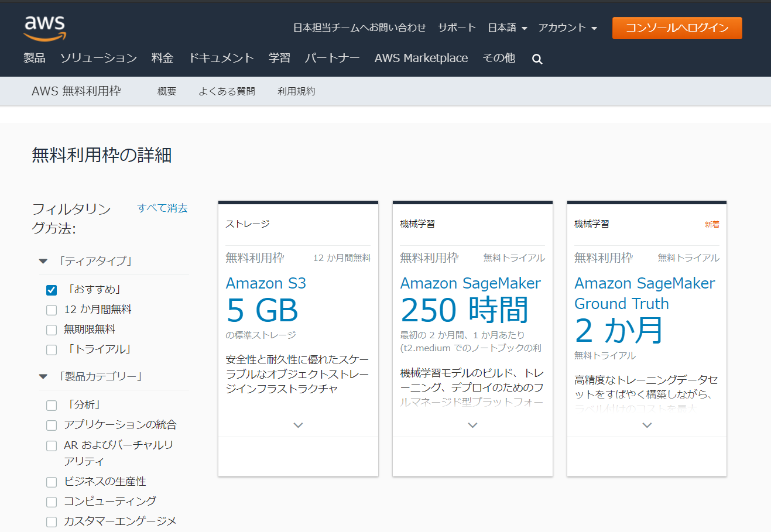The height and width of the screenshot is (532, 771).
Task: Check the 「分析」 category checkbox
Action: click(52, 406)
